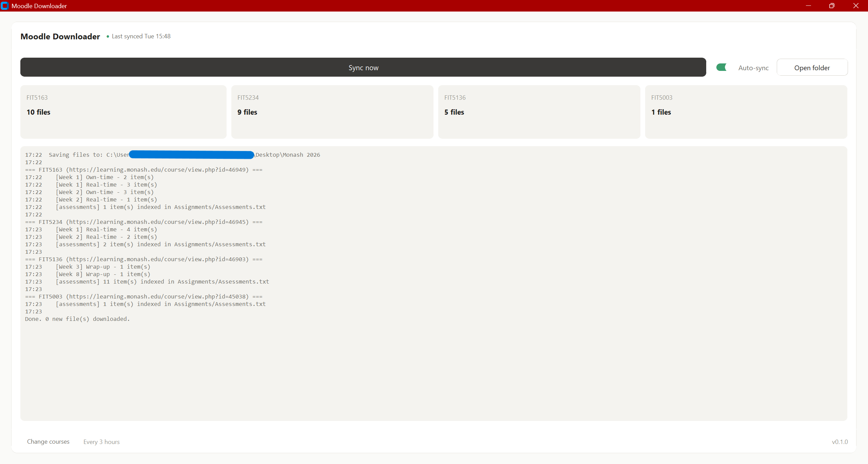Click the FIT5234 course URL in log
Image resolution: width=868 pixels, height=464 pixels.
point(159,222)
